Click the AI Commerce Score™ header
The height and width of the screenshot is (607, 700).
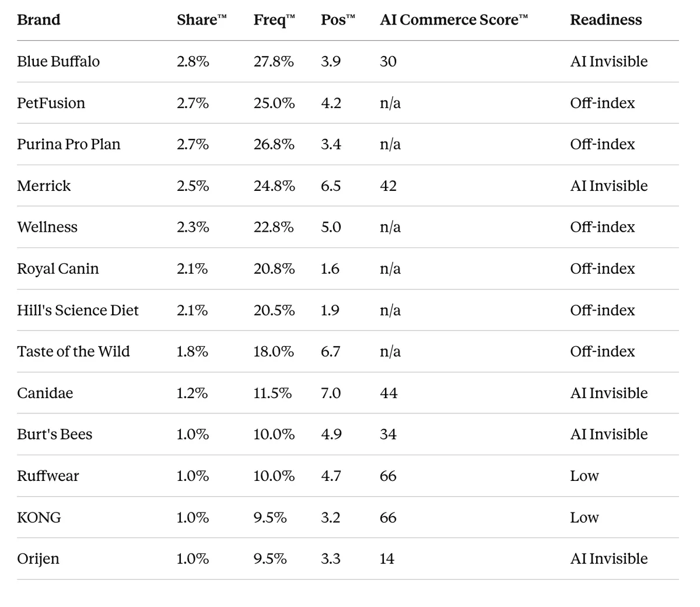(454, 20)
